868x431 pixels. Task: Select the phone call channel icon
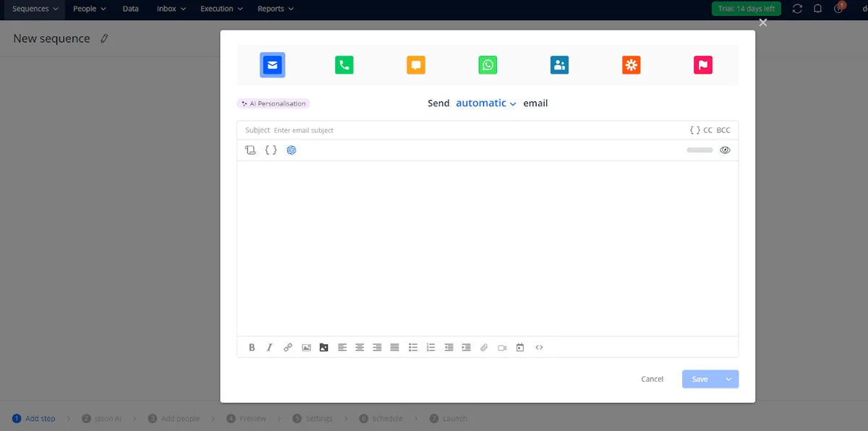coord(344,64)
